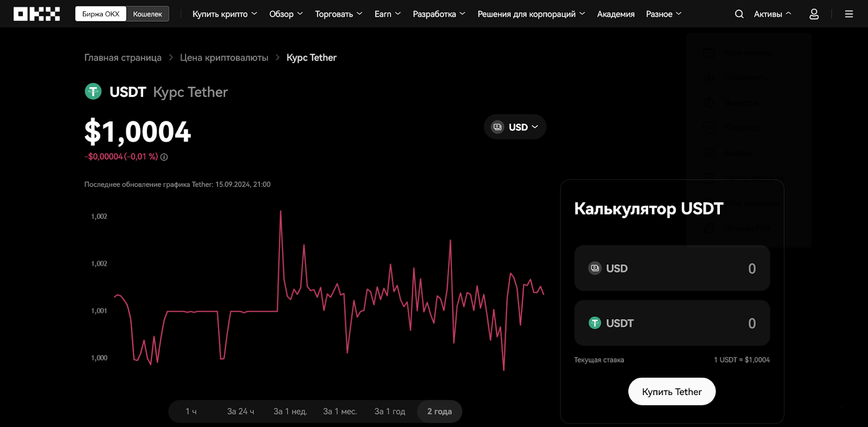Switch to Кошелек mode
Viewport: 868px width, 427px height.
pyautogui.click(x=148, y=14)
